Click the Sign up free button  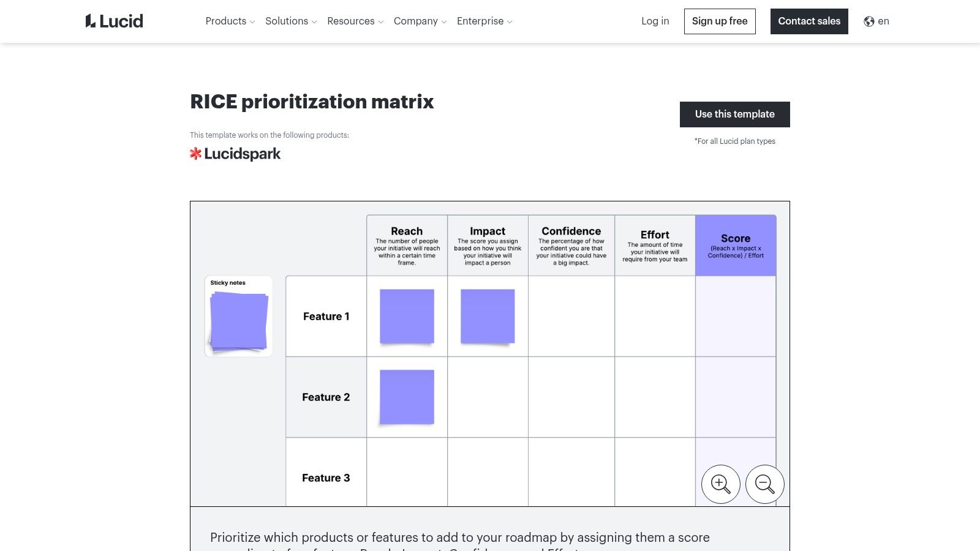pyautogui.click(x=720, y=21)
